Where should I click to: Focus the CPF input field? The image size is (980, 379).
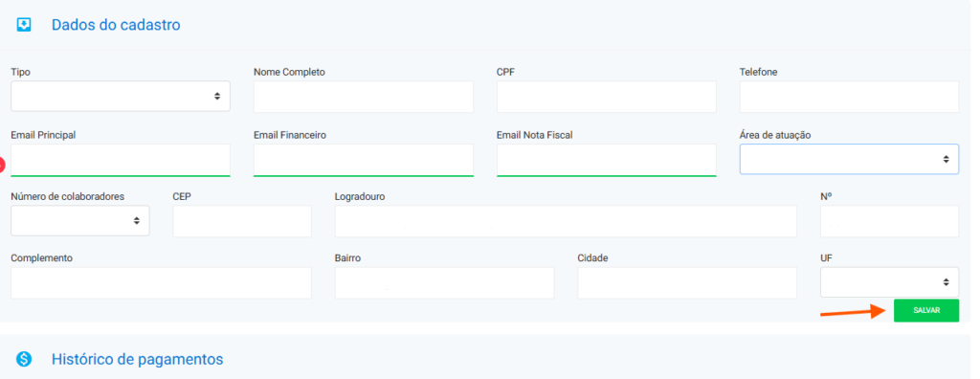606,97
